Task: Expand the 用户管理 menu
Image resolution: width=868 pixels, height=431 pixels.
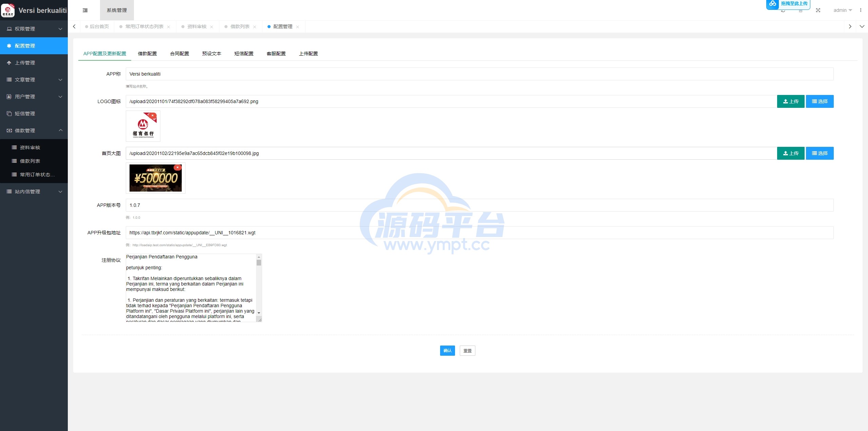Action: (x=34, y=97)
